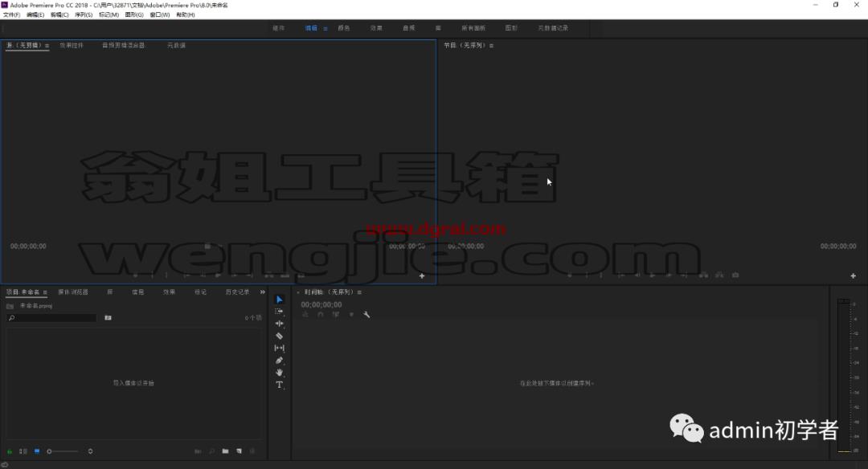Image resolution: width=868 pixels, height=469 pixels.
Task: Select the Type (T) tool
Action: tap(280, 385)
